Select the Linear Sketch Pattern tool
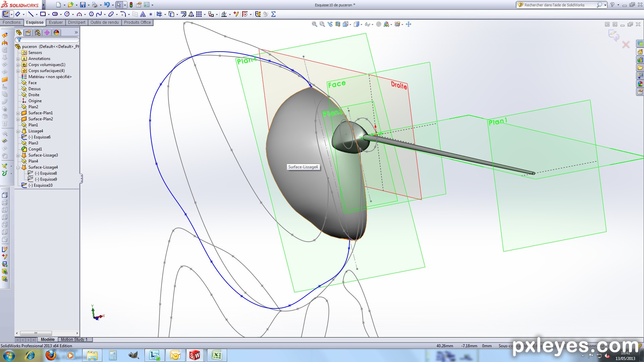Image resolution: width=644 pixels, height=362 pixels. click(199, 14)
